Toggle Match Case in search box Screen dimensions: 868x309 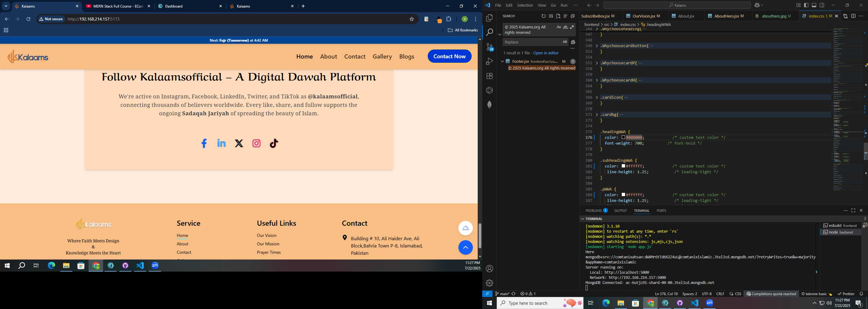click(x=558, y=27)
